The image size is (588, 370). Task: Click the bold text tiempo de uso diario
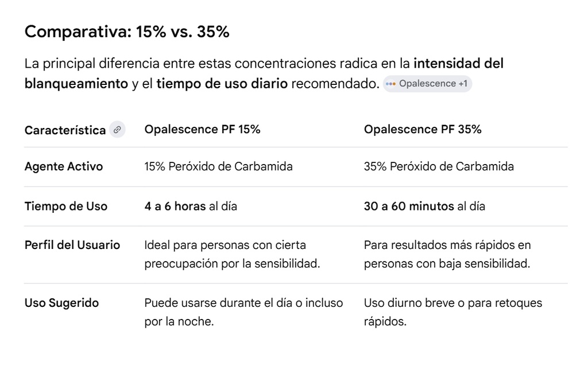[x=222, y=84]
